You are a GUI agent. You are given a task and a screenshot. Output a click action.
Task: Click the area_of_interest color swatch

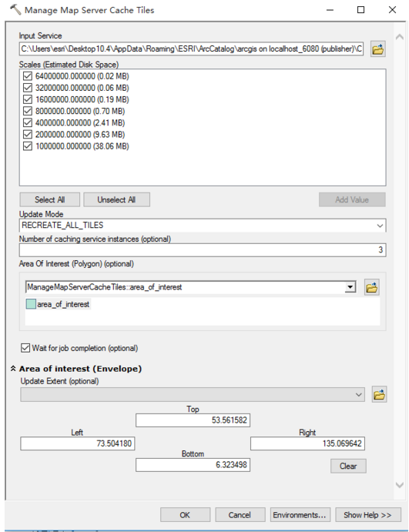31,304
